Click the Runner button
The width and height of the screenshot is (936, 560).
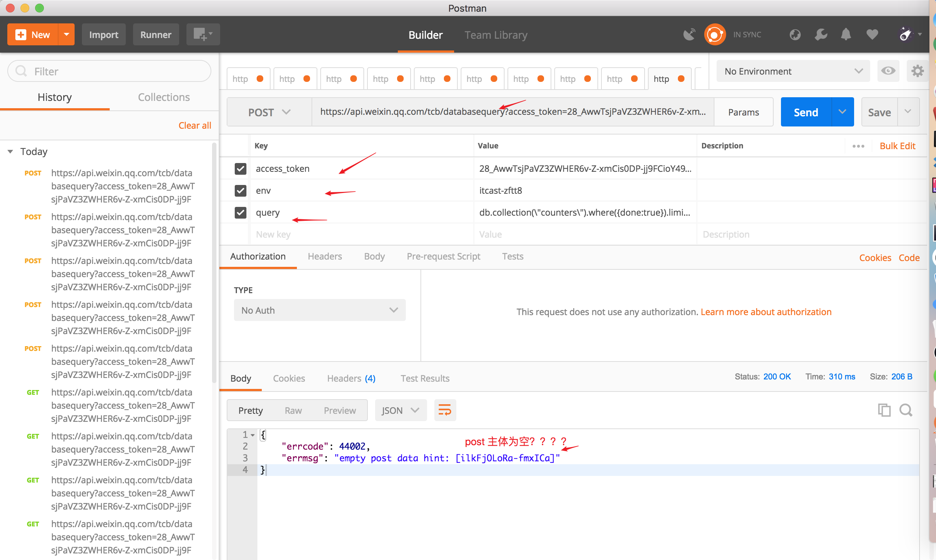tap(156, 34)
